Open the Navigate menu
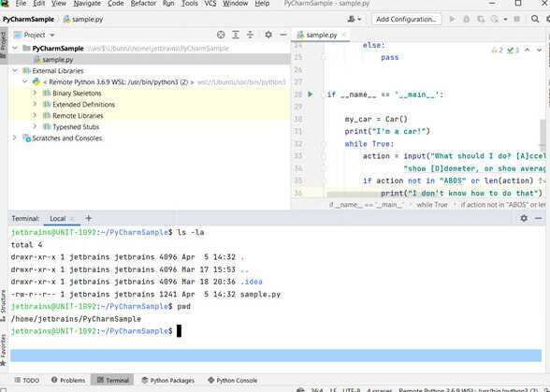The image size is (550, 392). pos(87,4)
